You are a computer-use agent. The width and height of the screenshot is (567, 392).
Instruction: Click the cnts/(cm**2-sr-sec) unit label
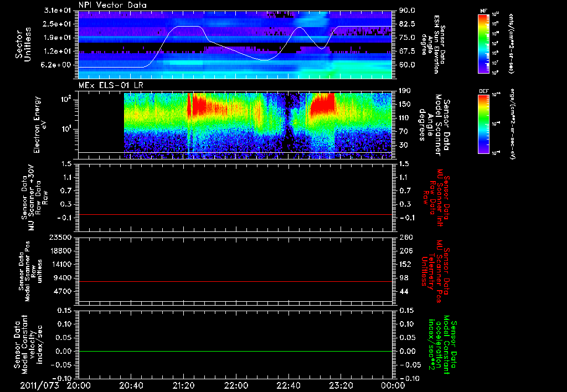(511, 43)
